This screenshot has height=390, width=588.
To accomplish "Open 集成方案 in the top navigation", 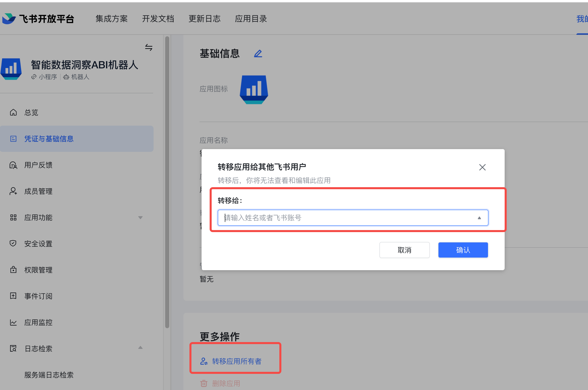I will 112,19.
